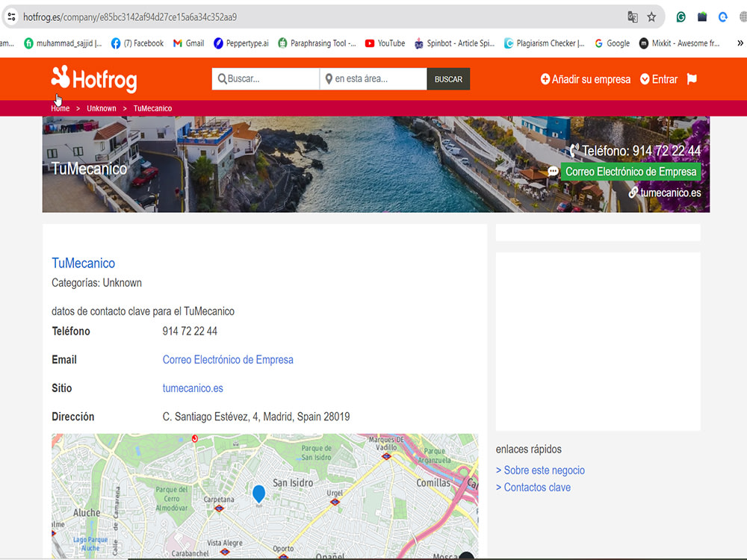Expand the Entrar login dropdown

tap(659, 79)
